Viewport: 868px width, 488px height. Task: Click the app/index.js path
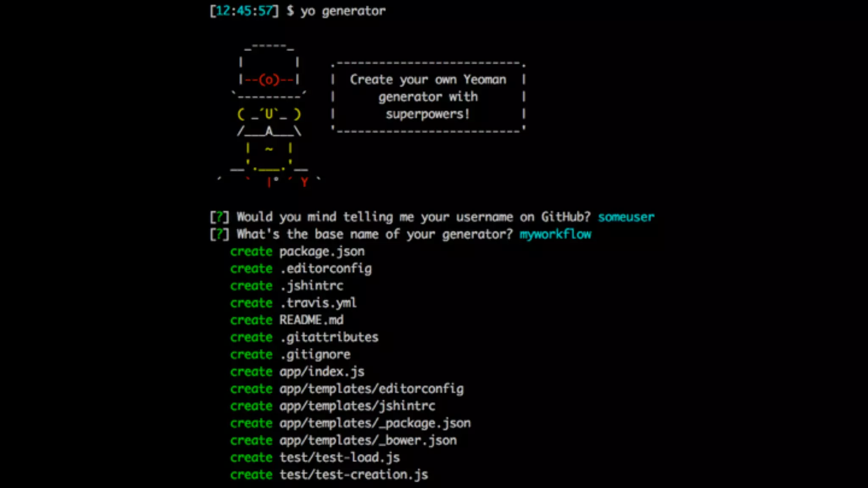[x=322, y=372]
